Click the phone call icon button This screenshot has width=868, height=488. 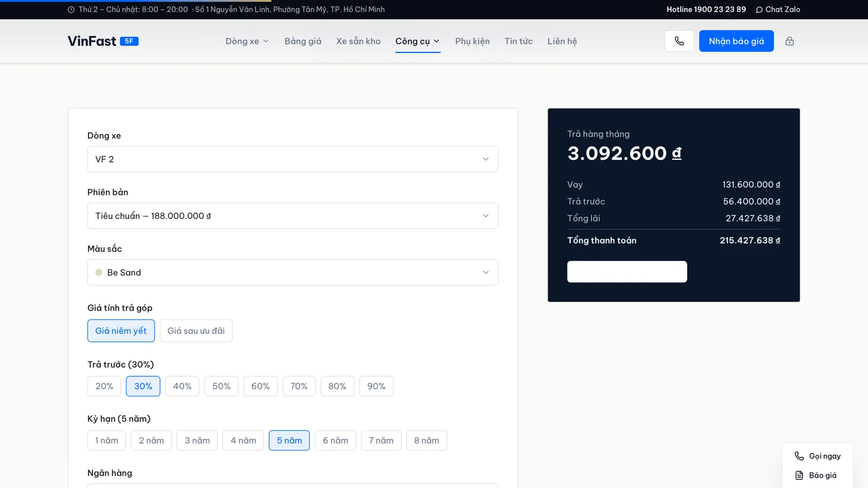pos(679,41)
